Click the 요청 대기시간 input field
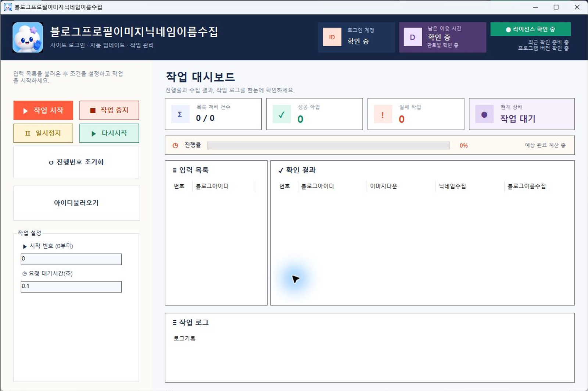Image resolution: width=588 pixels, height=391 pixels. click(71, 287)
